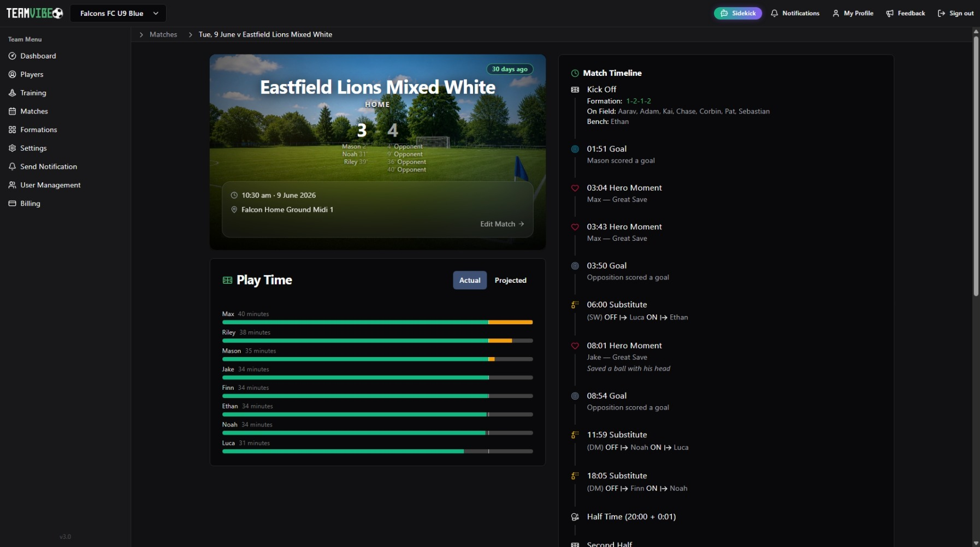Click the Settings gear icon

pos(12,148)
